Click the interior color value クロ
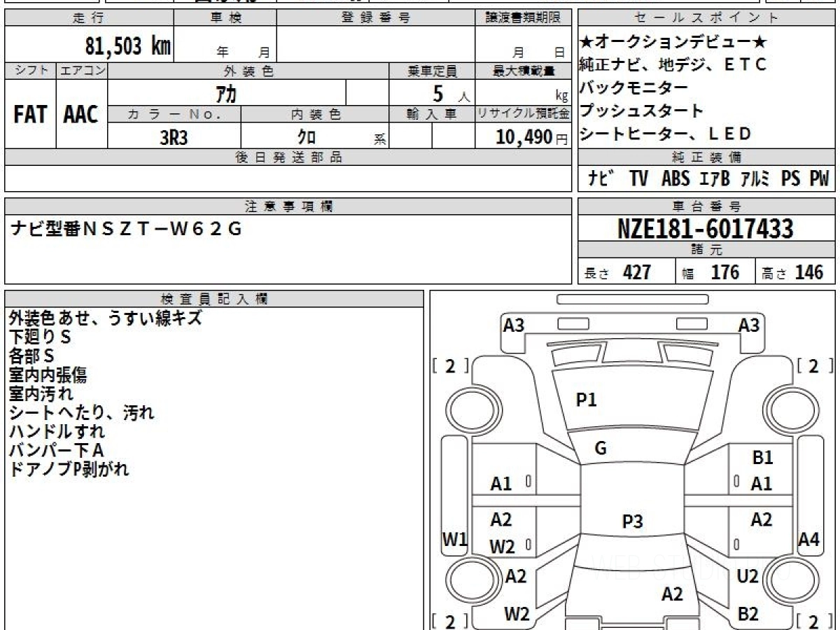This screenshot has height=630, width=840. pyautogui.click(x=307, y=137)
